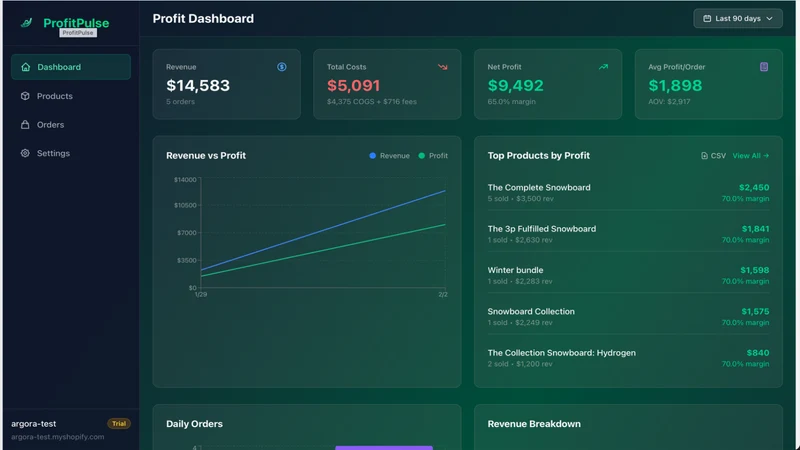Click the calendar icon in date selector
Image resolution: width=800 pixels, height=450 pixels.
point(707,18)
